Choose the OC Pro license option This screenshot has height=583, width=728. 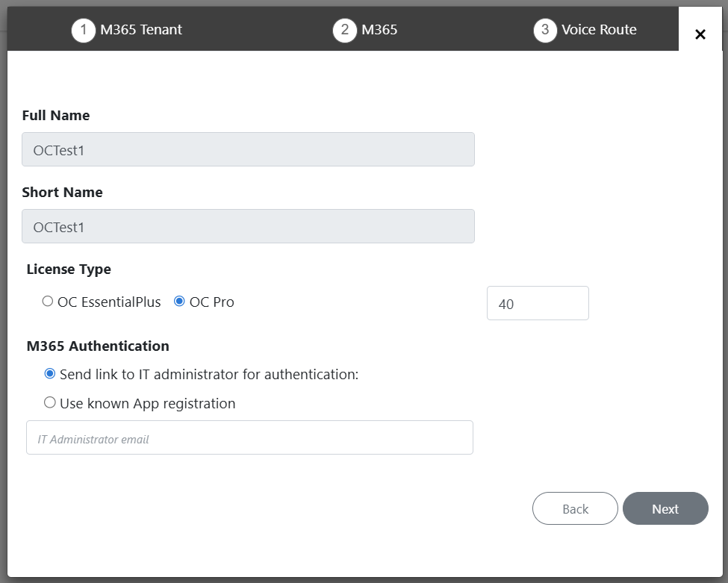pyautogui.click(x=179, y=302)
